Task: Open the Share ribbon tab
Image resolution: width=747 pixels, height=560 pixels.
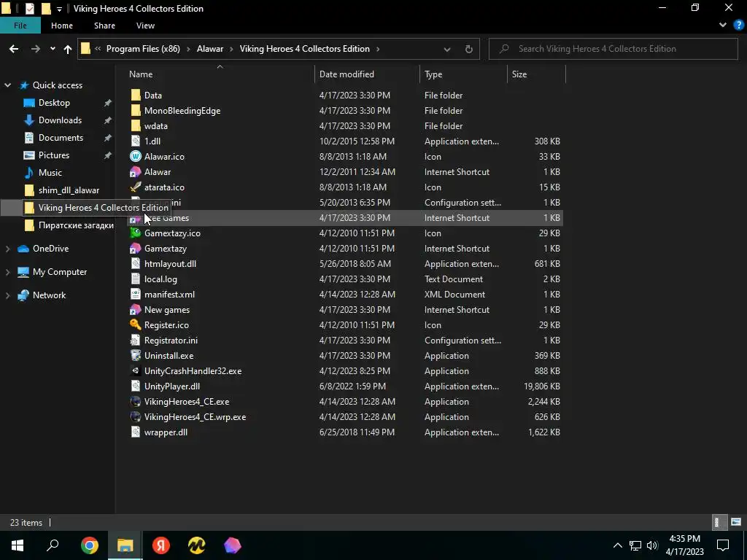Action: click(104, 26)
